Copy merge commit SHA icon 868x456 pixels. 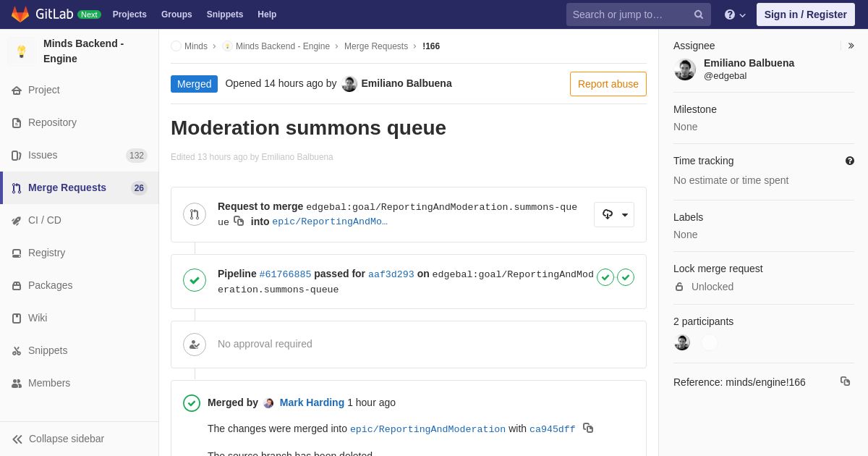(588, 428)
